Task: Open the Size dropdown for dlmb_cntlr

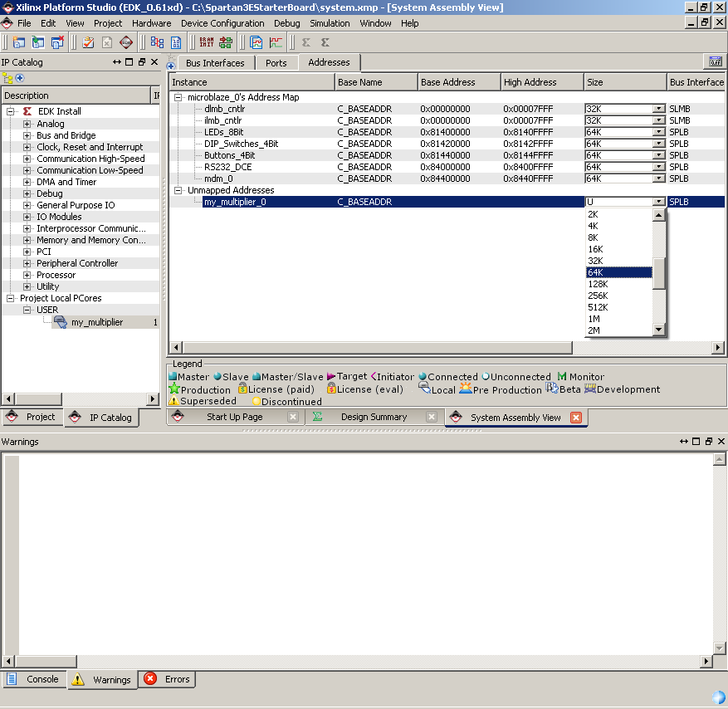Action: pyautogui.click(x=658, y=109)
